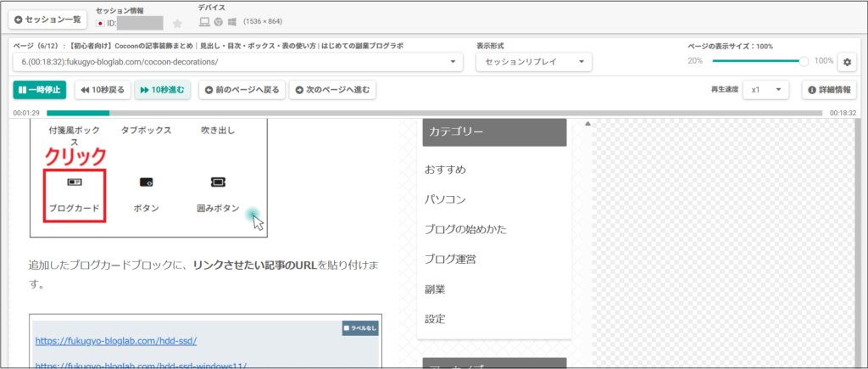Skip ahead with 10秒進む button

point(163,90)
